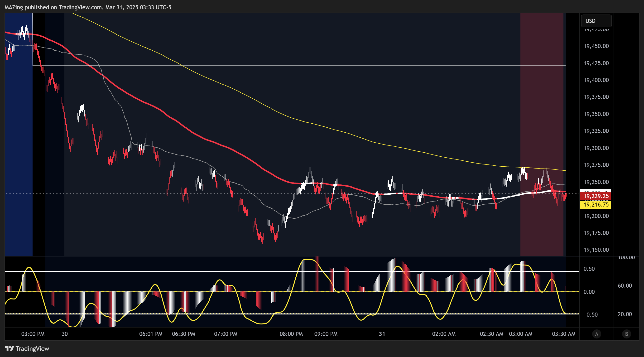The width and height of the screenshot is (644, 357).
Task: Click the 30 date marker on time axis
Action: [x=65, y=334]
